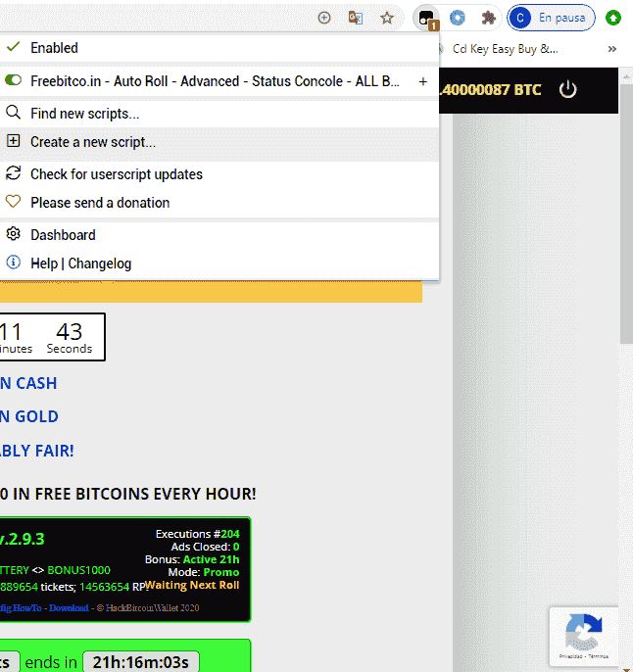Click 'Executions #204' in console
The width and height of the screenshot is (633, 672).
(198, 534)
